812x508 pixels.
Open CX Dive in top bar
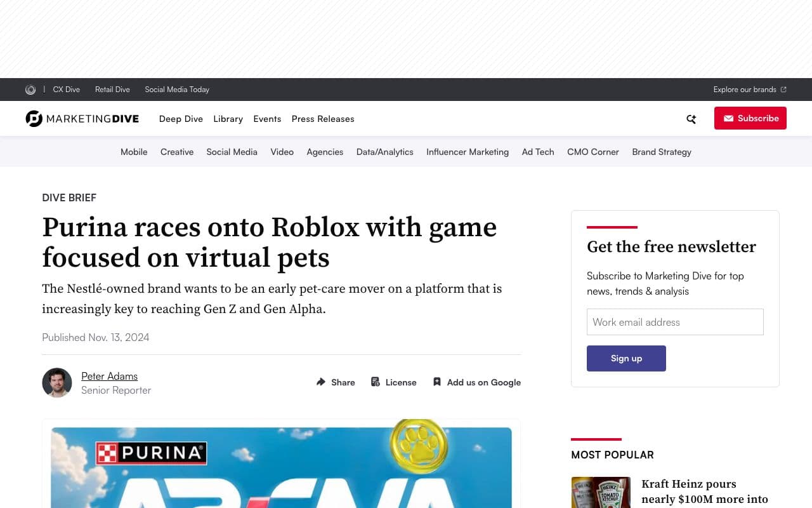pyautogui.click(x=67, y=90)
